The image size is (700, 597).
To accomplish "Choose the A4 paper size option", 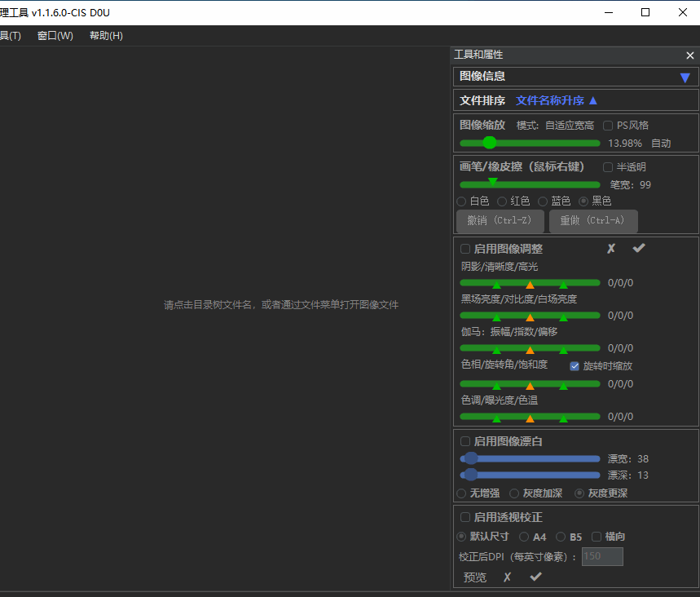I will point(523,537).
